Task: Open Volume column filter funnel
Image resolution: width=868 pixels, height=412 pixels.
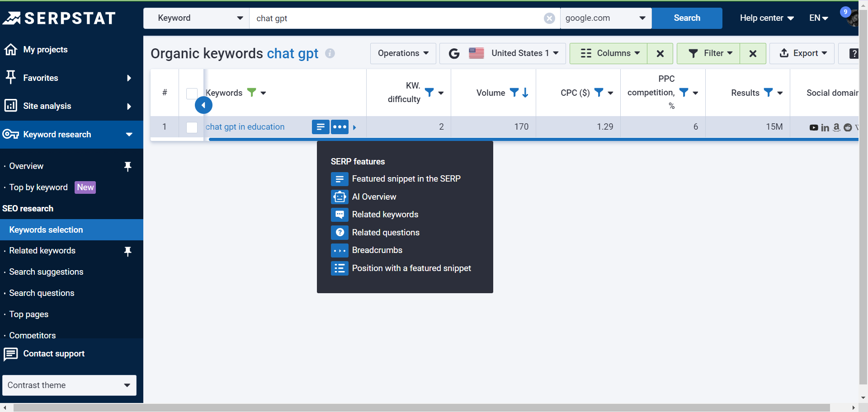Action: click(514, 93)
